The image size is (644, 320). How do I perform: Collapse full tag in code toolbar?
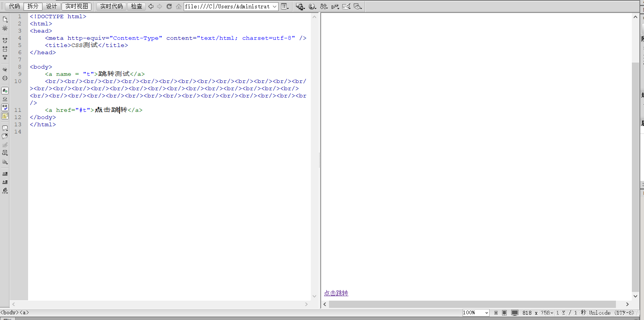(x=5, y=40)
